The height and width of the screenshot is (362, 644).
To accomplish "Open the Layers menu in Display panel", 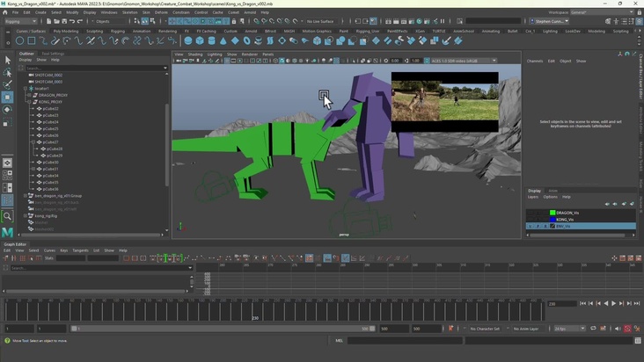I will tap(532, 197).
